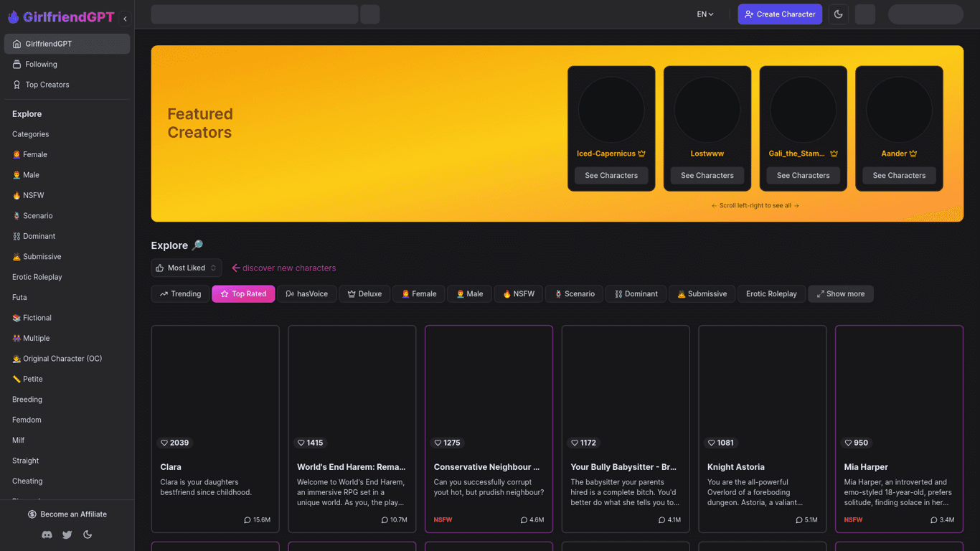980x551 pixels.
Task: Click the GirlfriendGPT flame logo
Action: pyautogui.click(x=13, y=17)
